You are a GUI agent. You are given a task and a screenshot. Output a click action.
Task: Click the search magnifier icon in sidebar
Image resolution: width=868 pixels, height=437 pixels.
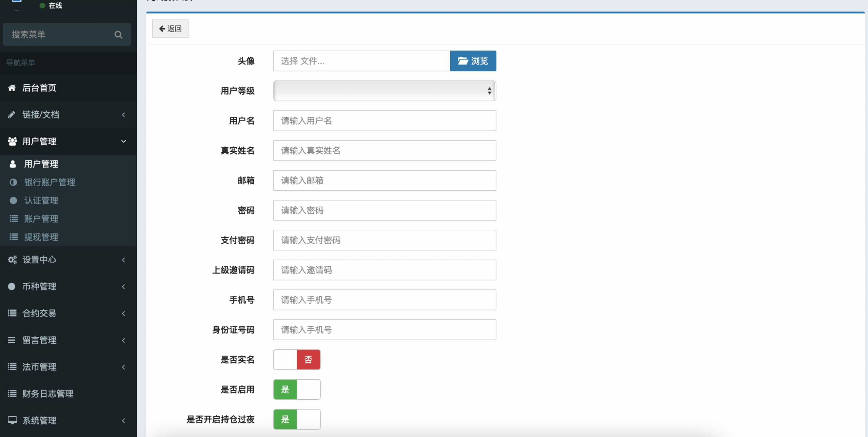click(x=118, y=35)
